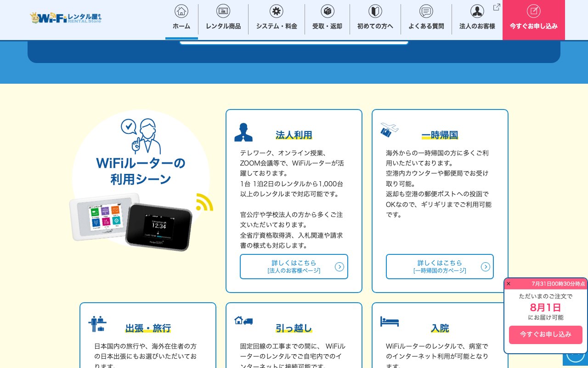Click the WiFi Rental Store logo
Screen dimensions: 588x368
pyautogui.click(x=66, y=18)
